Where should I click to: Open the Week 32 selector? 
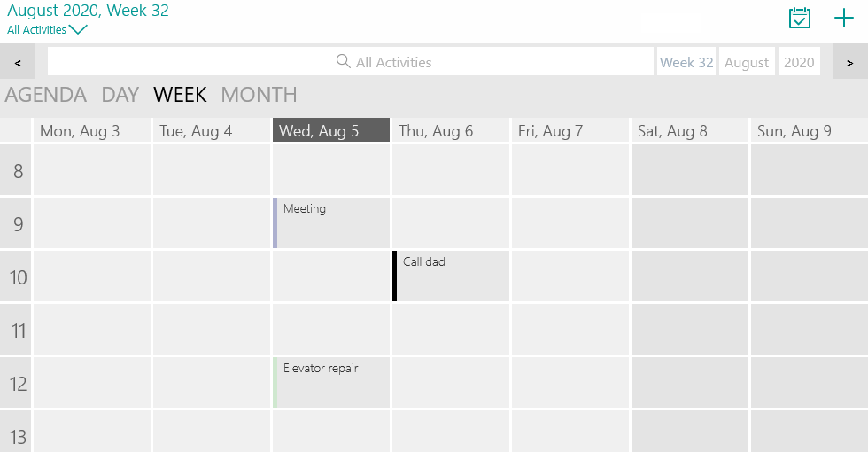click(686, 62)
